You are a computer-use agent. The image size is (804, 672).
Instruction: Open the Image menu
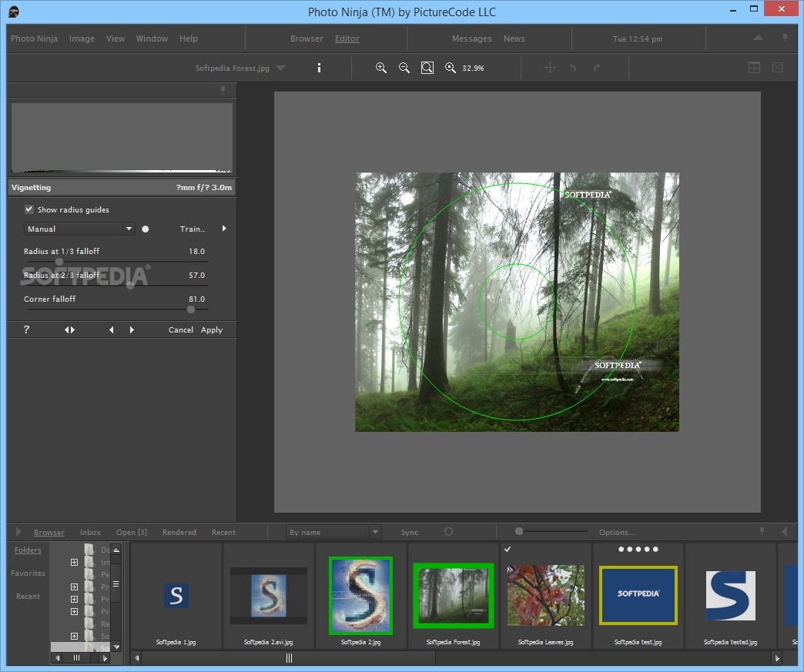[82, 38]
